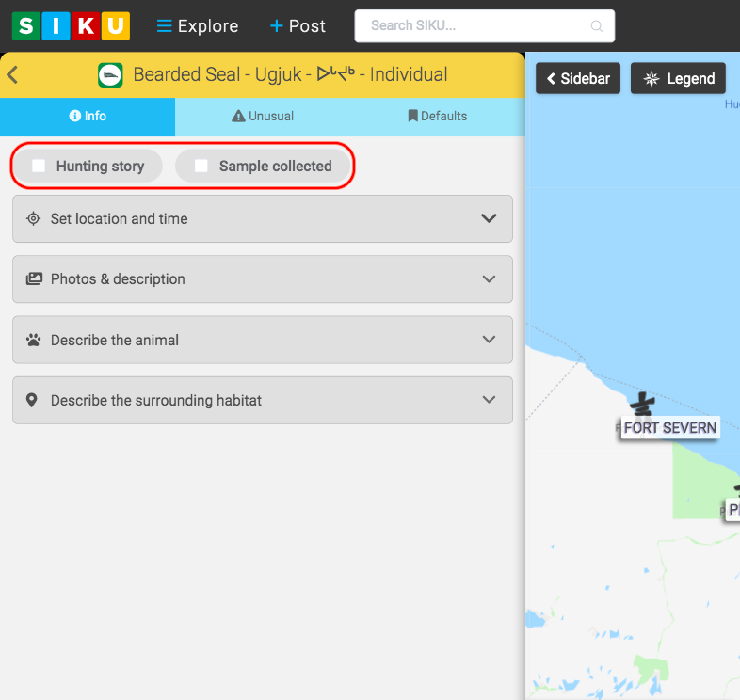Screen dimensions: 740x700
Task: Click the SIKU logo
Action: click(71, 25)
